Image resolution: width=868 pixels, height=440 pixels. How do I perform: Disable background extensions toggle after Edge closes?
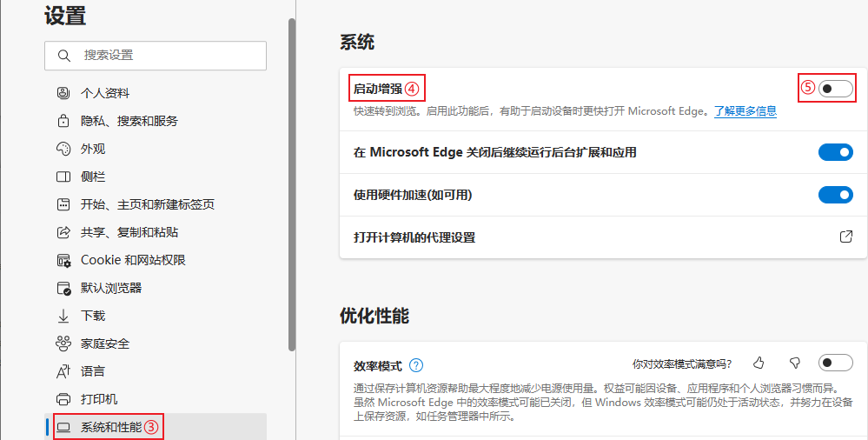(x=835, y=152)
